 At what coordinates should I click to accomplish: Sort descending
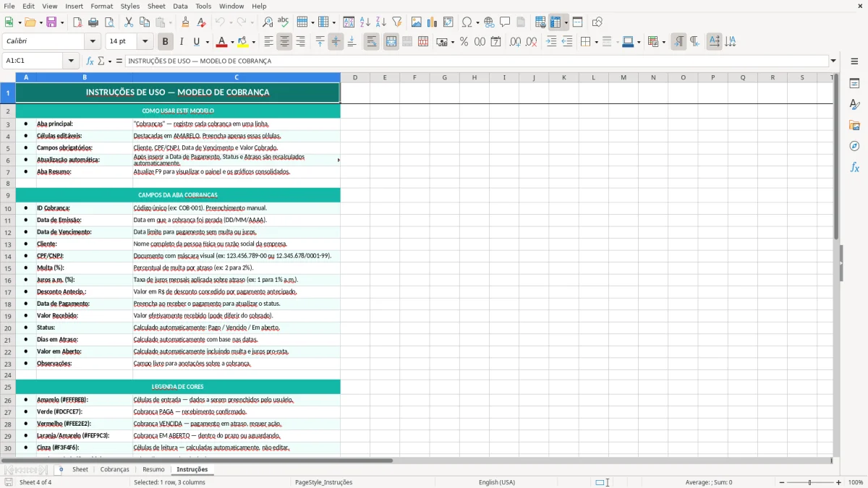pos(380,22)
